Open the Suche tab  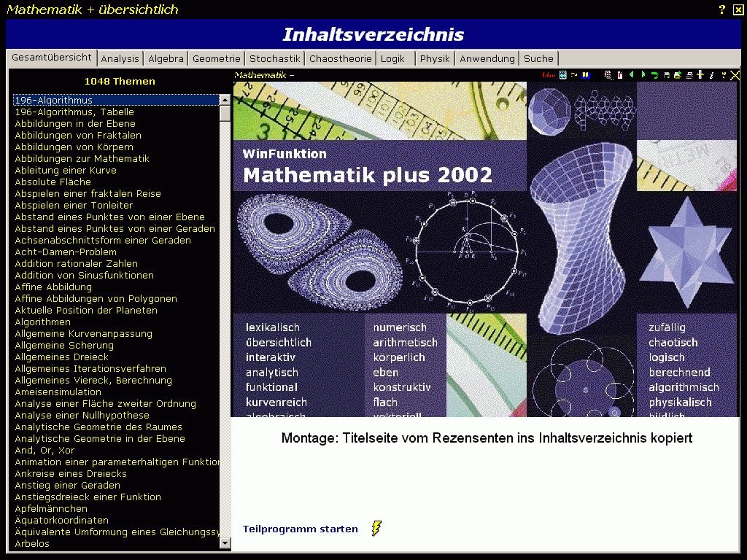(x=538, y=59)
